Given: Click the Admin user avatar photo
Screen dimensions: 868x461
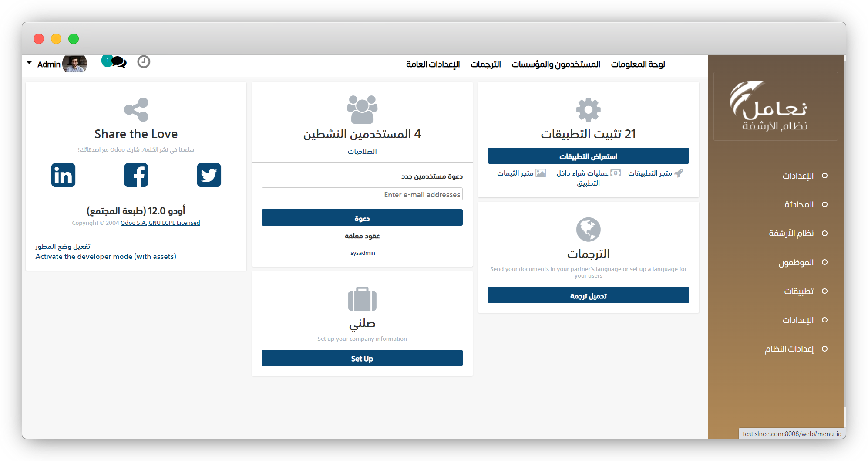Looking at the screenshot, I should [x=74, y=64].
